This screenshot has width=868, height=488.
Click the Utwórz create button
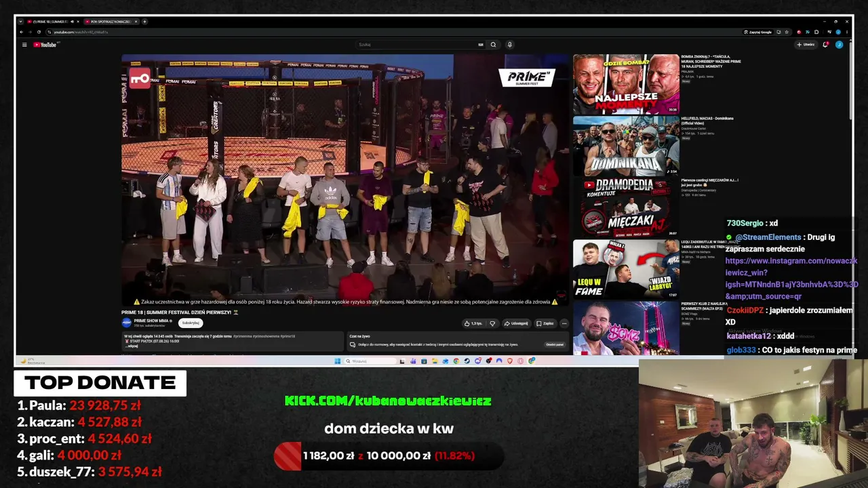pos(806,45)
